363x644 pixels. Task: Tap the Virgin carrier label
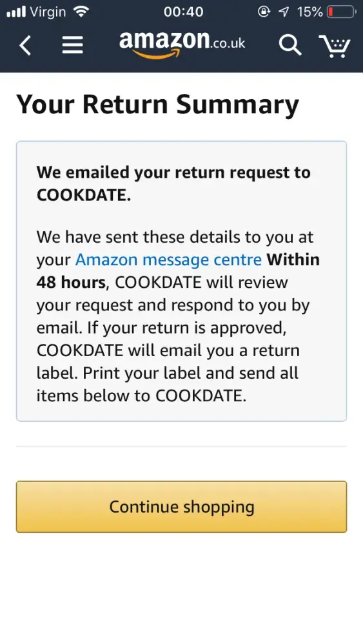(x=48, y=12)
